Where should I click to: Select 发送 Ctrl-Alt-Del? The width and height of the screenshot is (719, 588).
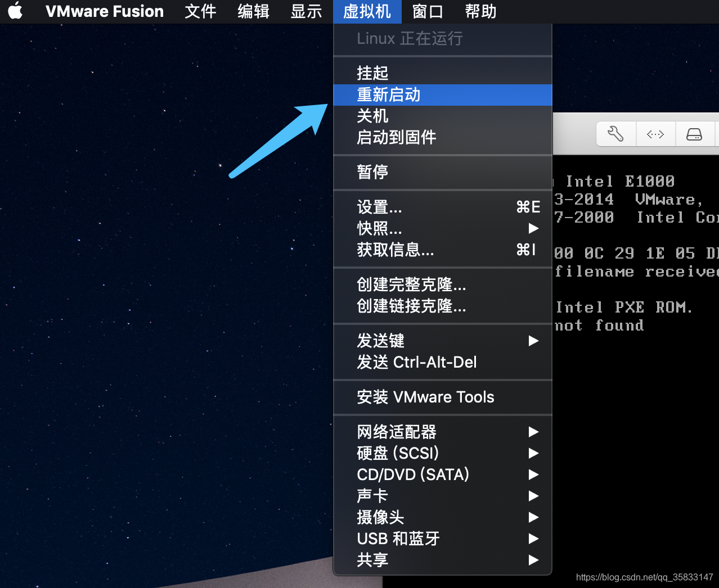[443, 362]
